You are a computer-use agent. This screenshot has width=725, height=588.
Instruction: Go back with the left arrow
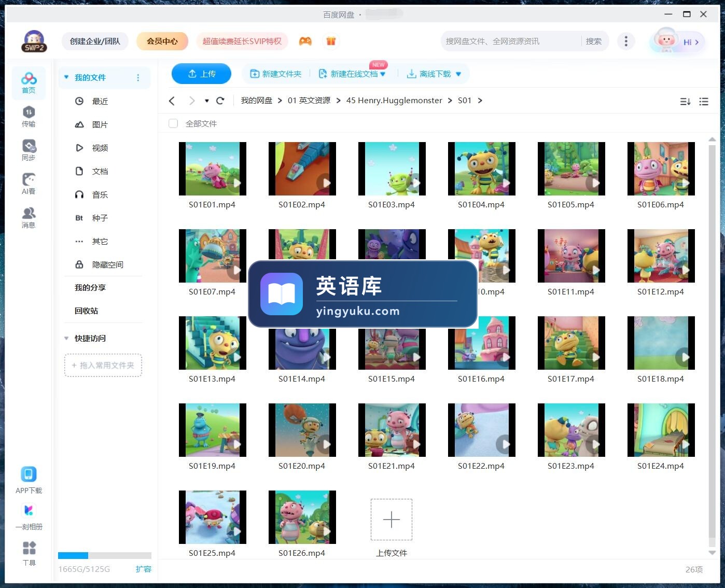[172, 101]
